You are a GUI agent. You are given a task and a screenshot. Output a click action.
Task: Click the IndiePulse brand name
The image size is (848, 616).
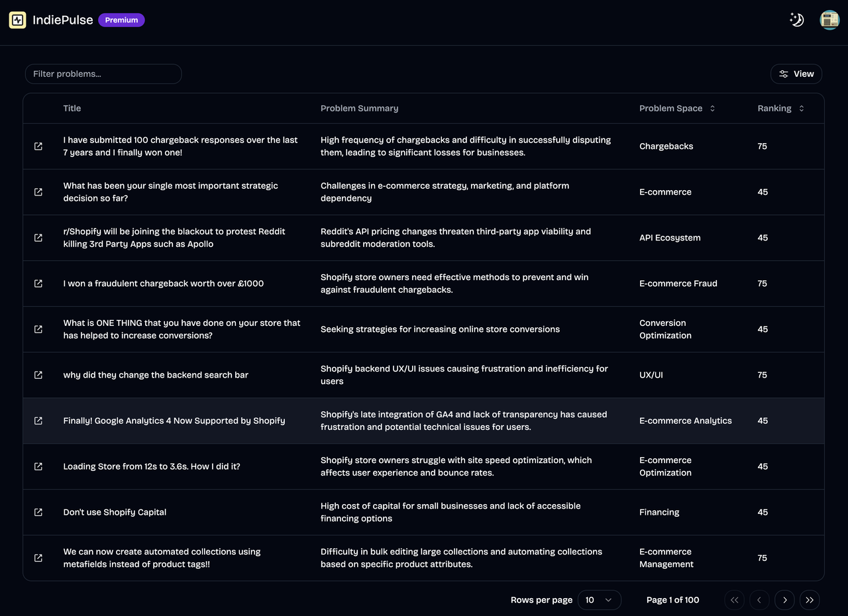pos(63,20)
